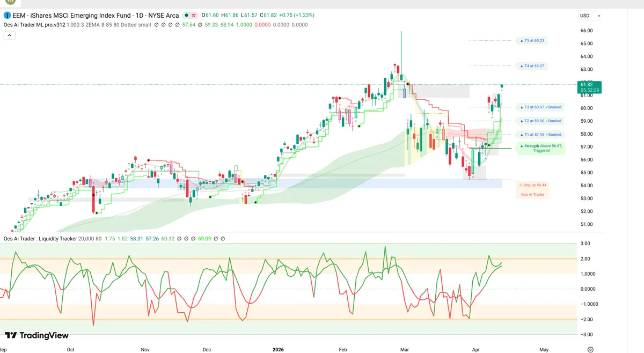644x353 pixels.
Task: Click the 51.00 price axis label
Action: [586, 224]
